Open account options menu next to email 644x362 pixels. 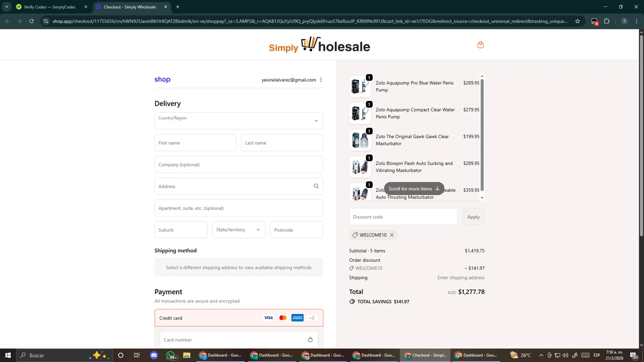click(x=321, y=80)
